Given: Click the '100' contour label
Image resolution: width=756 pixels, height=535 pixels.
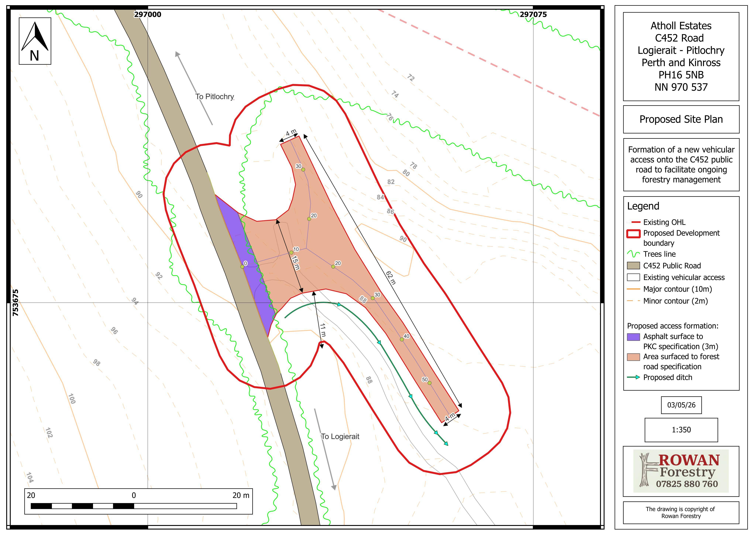Looking at the screenshot, I should point(72,398).
